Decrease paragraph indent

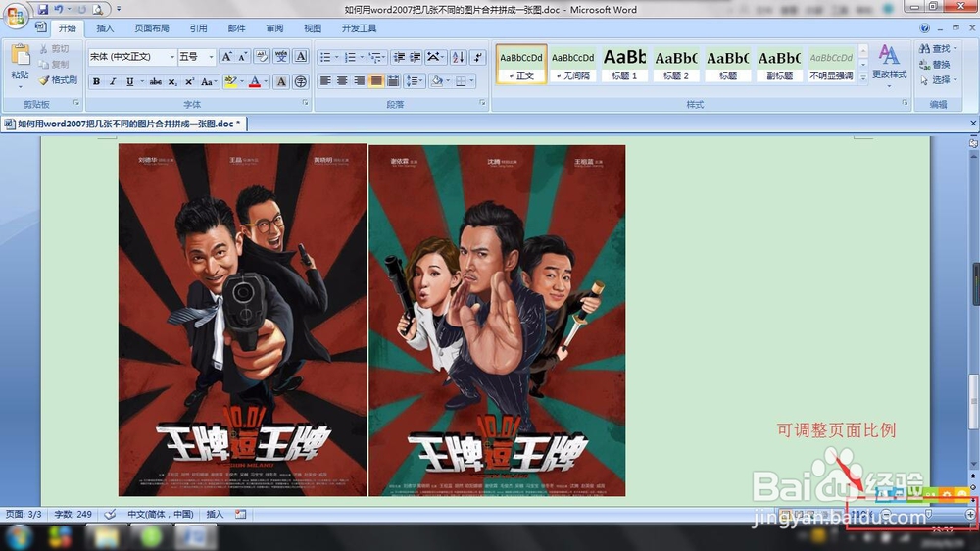399,57
